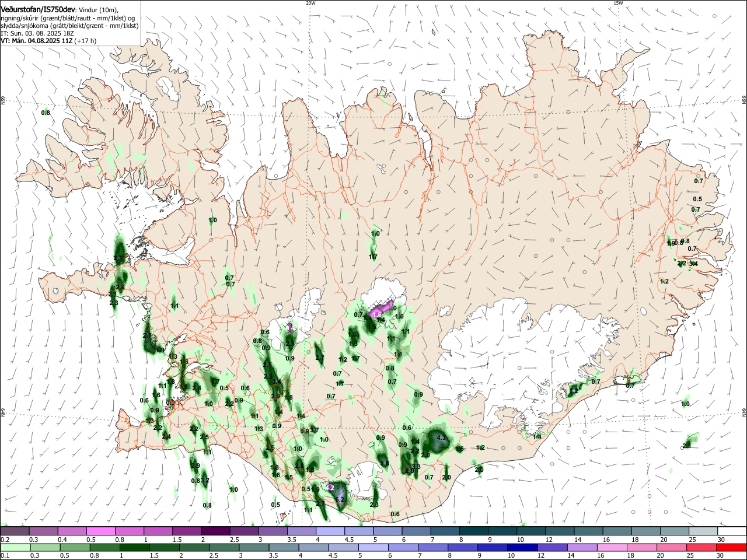747x560 pixels.
Task: Pick the white snow swatch above 30
Action: 732,531
